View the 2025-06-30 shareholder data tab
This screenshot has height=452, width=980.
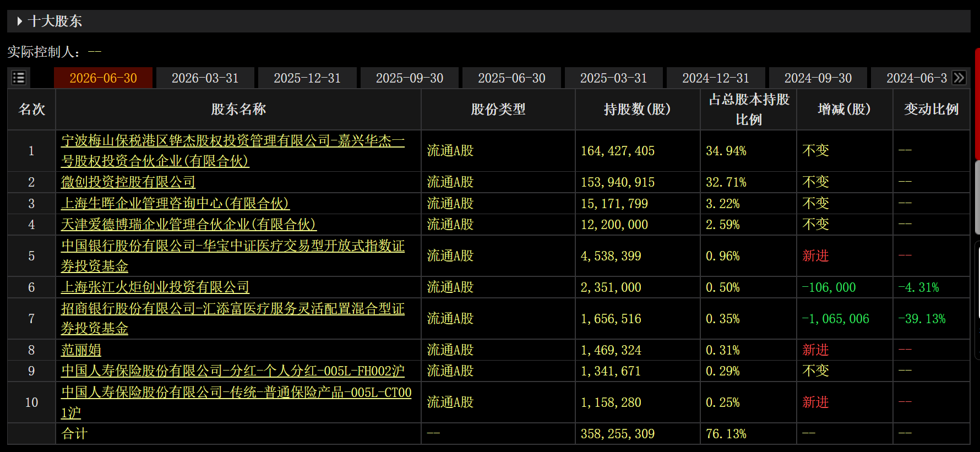pos(511,78)
